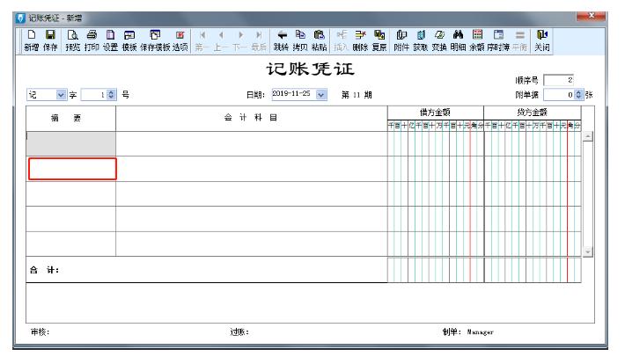Click the date field 2019-11-25
This screenshot has height=364, width=625.
294,94
